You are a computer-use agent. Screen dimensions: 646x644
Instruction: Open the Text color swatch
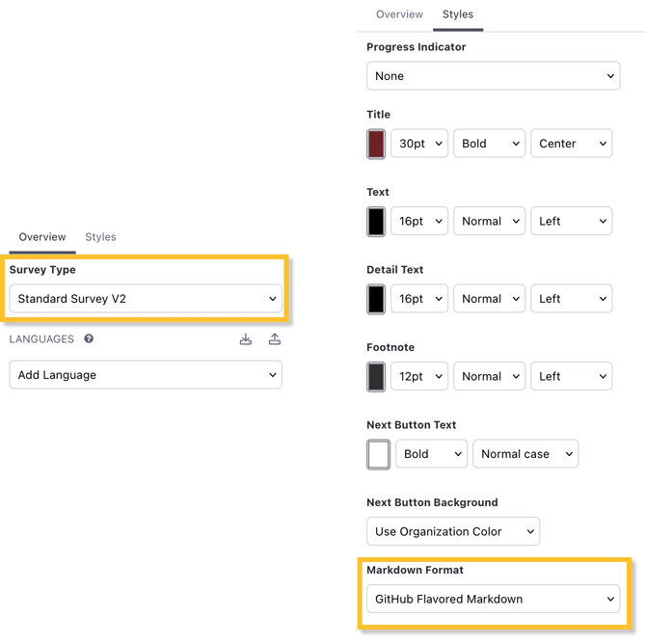point(377,221)
